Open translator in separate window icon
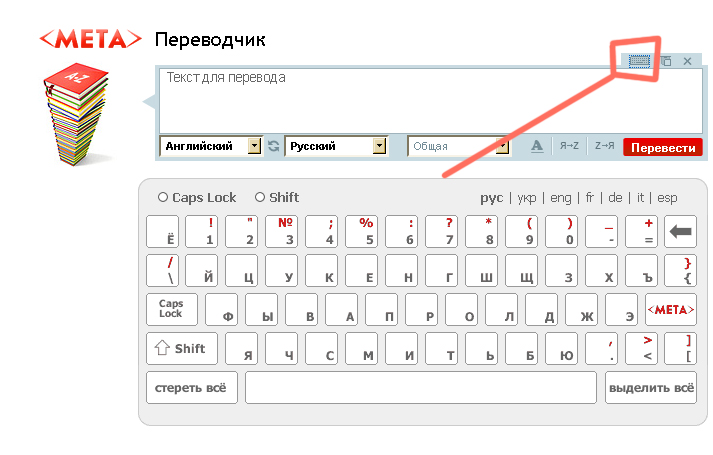713x455 pixels. [666, 61]
